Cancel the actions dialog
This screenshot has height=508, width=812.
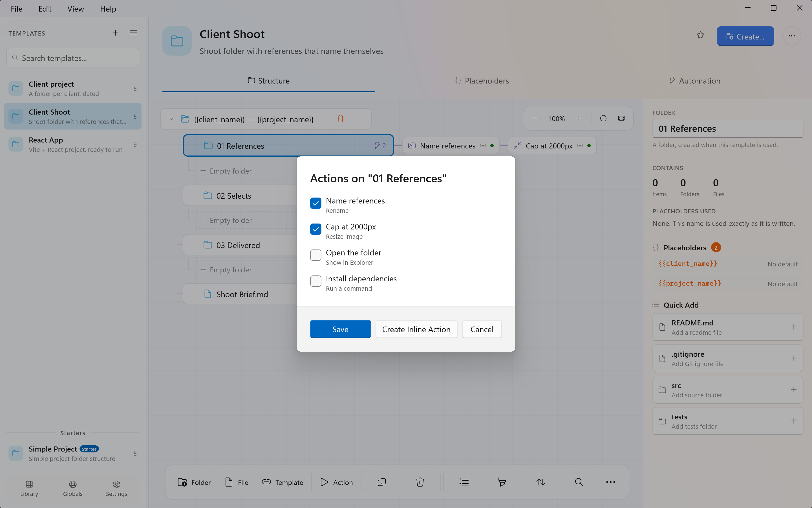(482, 329)
